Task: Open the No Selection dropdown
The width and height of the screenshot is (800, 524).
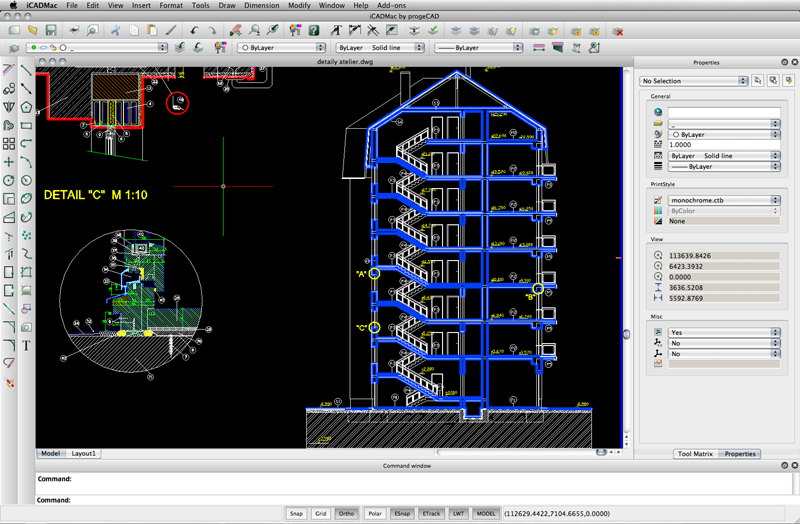Action: 694,80
